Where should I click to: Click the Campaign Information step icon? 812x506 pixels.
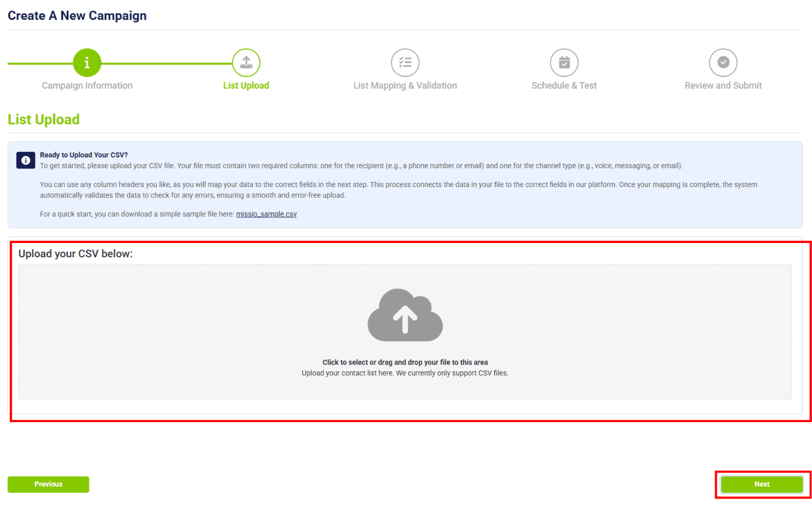click(x=87, y=63)
